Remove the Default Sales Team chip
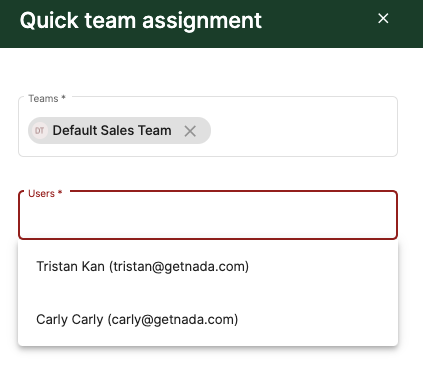 190,131
